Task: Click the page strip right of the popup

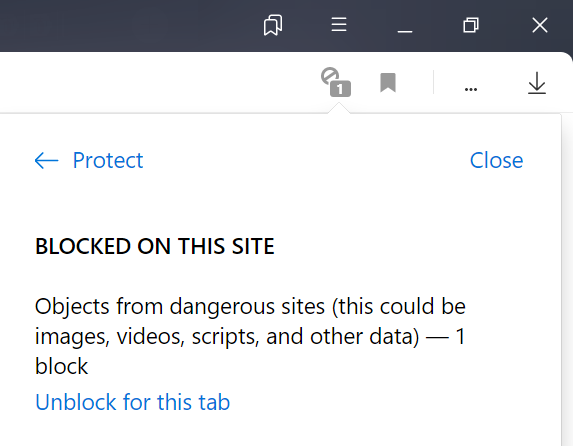Action: click(568, 278)
